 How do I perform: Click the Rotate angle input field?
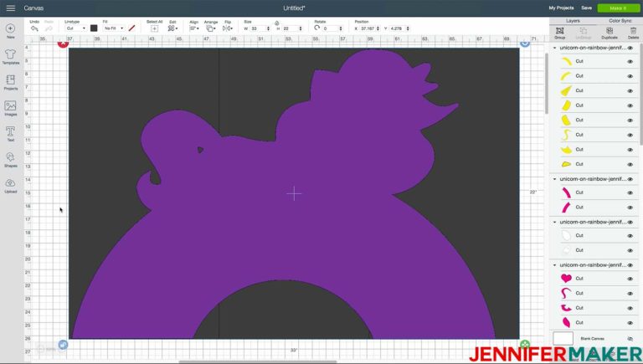[x=330, y=28]
